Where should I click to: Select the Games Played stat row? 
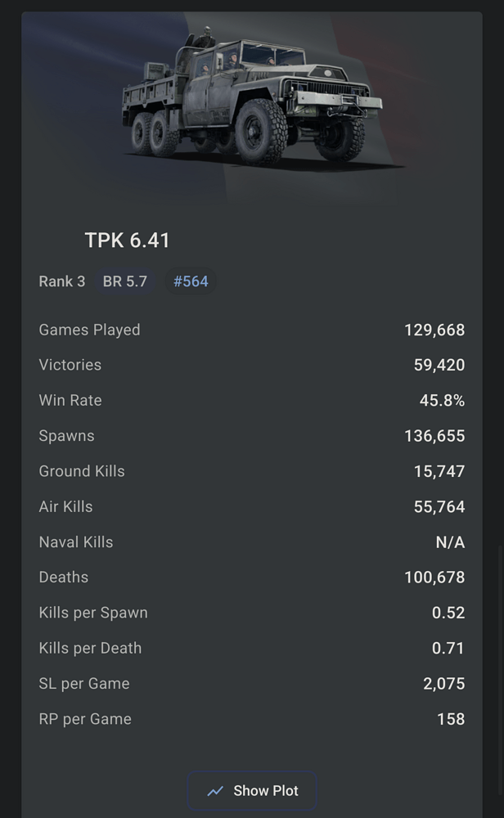(x=252, y=330)
